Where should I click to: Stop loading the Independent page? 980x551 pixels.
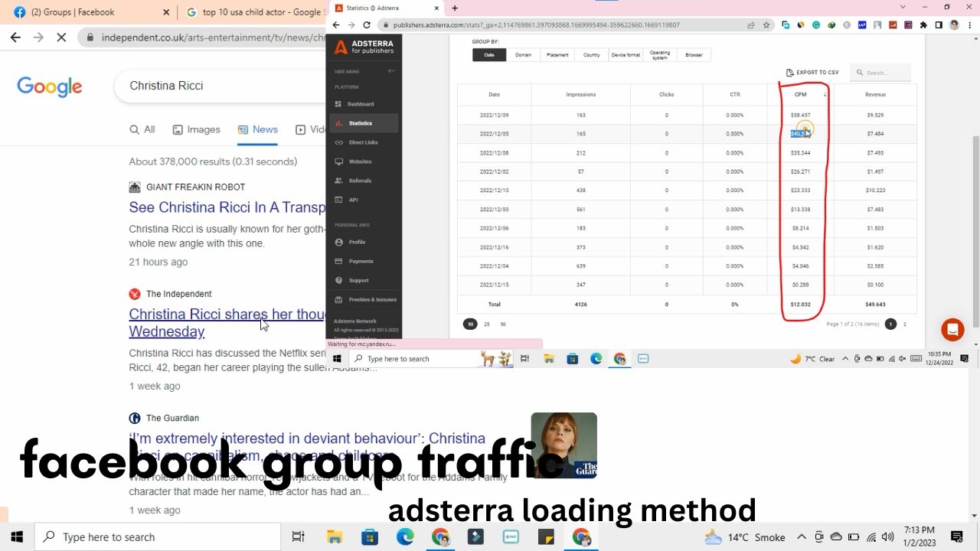(x=61, y=37)
